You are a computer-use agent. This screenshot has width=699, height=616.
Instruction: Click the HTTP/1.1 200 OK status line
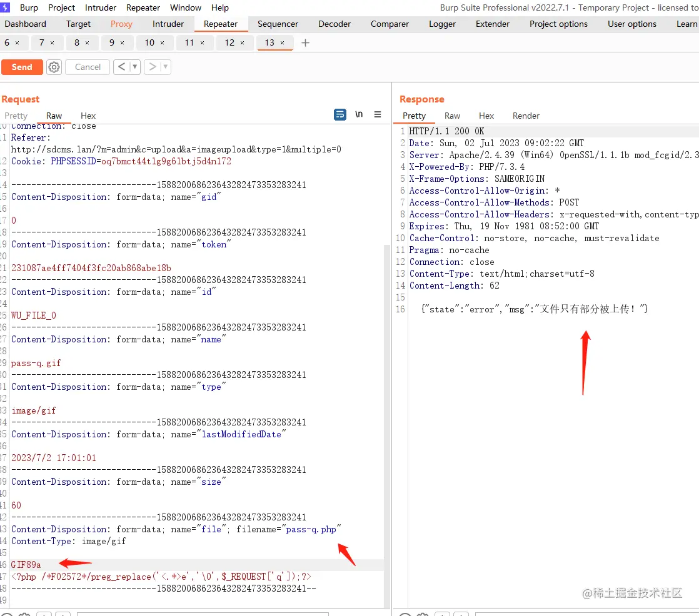pos(446,131)
